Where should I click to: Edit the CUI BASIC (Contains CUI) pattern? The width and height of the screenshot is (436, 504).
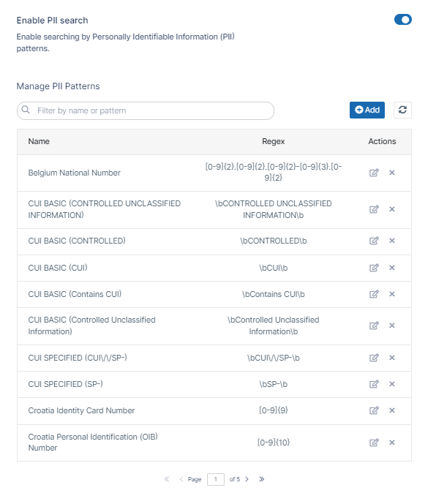coord(374,295)
